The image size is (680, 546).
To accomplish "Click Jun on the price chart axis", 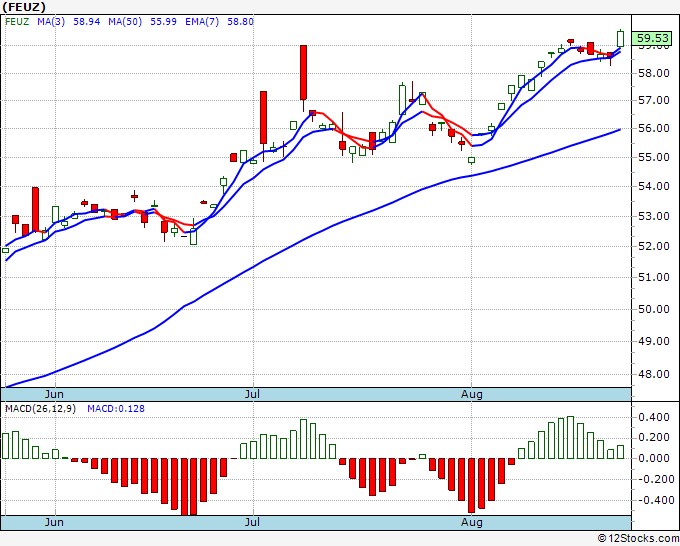I will click(x=54, y=394).
